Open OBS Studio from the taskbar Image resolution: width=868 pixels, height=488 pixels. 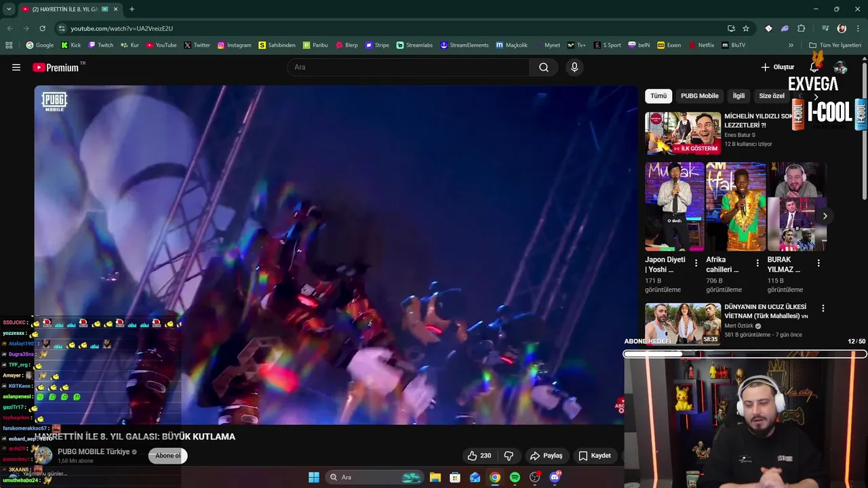pos(535,477)
